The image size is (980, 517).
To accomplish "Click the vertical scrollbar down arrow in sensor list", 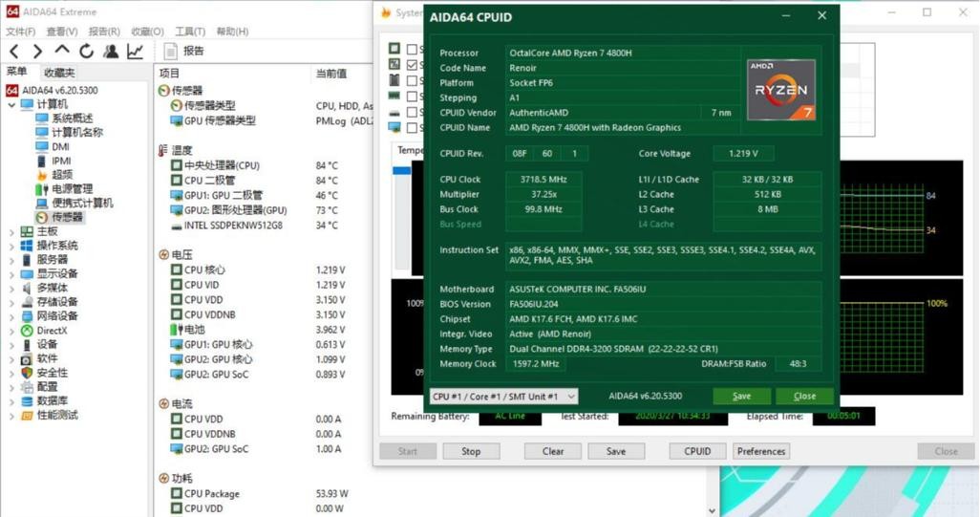I will [x=712, y=510].
